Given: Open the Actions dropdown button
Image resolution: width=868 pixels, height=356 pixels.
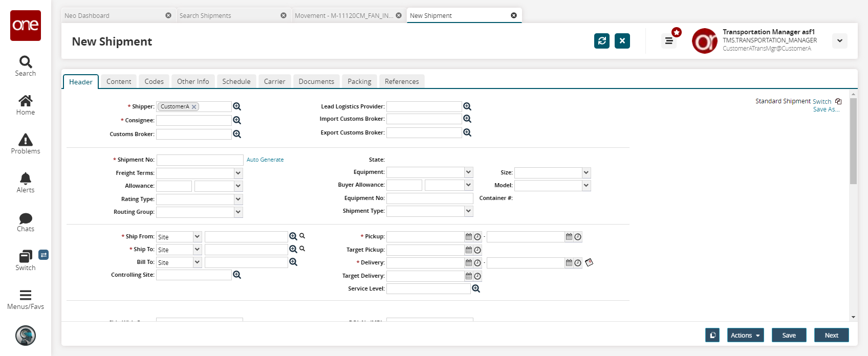Looking at the screenshot, I should [x=745, y=336].
